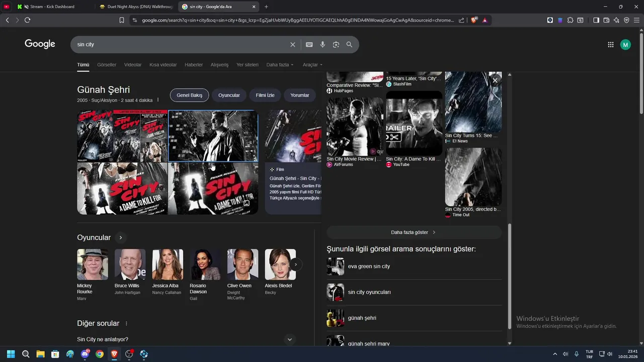This screenshot has width=644, height=362.
Task: Open the on-screen keyboard in search bar
Action: coord(309,44)
